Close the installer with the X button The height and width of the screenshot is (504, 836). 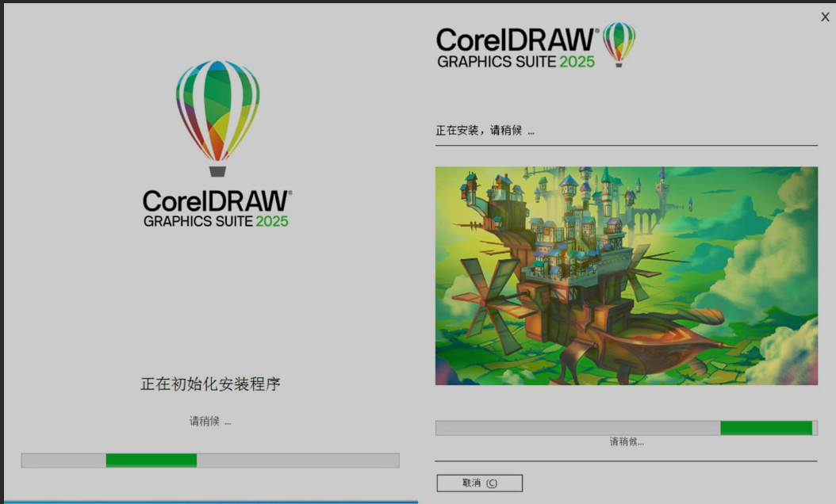click(825, 17)
